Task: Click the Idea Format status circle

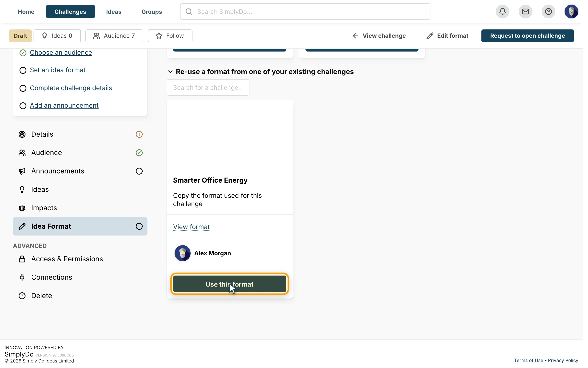Action: pyautogui.click(x=139, y=226)
